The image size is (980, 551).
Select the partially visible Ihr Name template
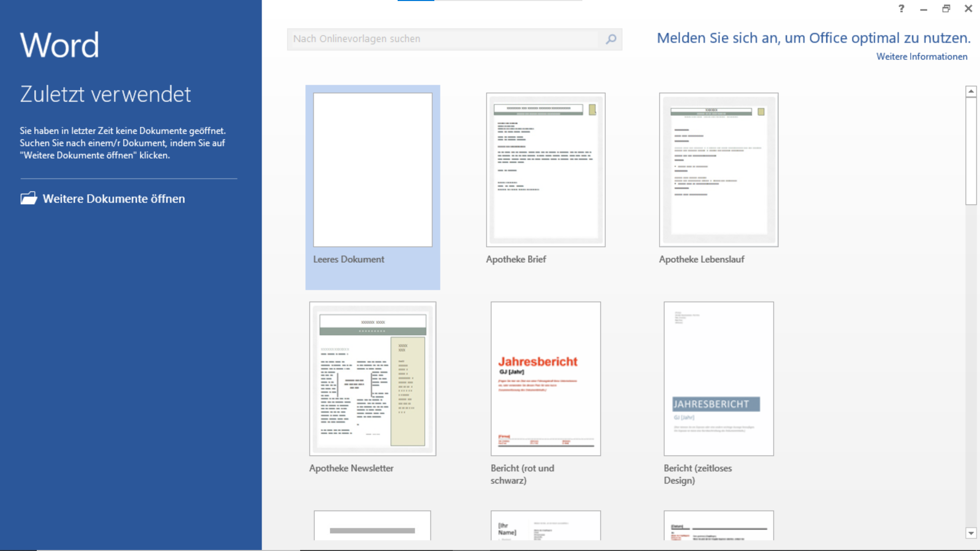point(546,525)
